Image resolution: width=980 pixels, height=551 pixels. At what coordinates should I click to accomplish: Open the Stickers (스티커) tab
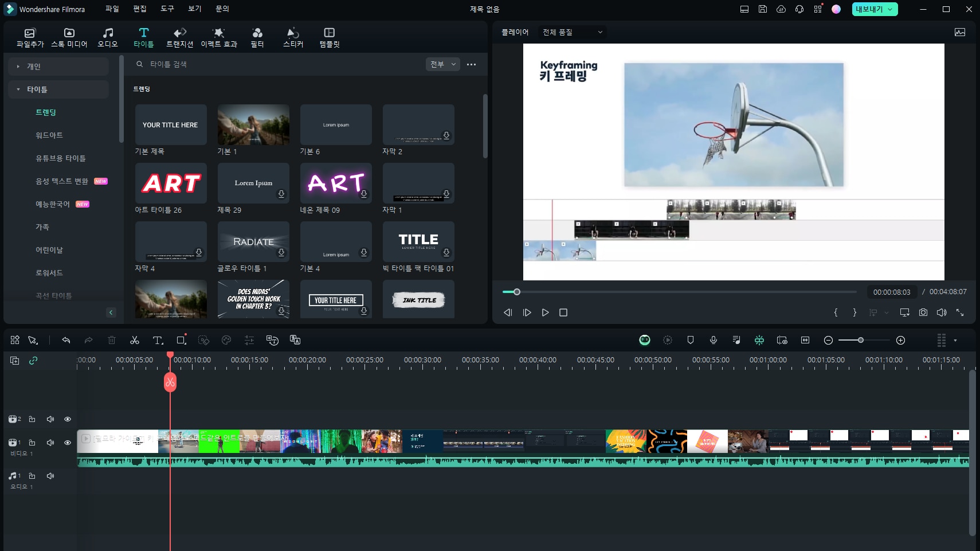[293, 37]
